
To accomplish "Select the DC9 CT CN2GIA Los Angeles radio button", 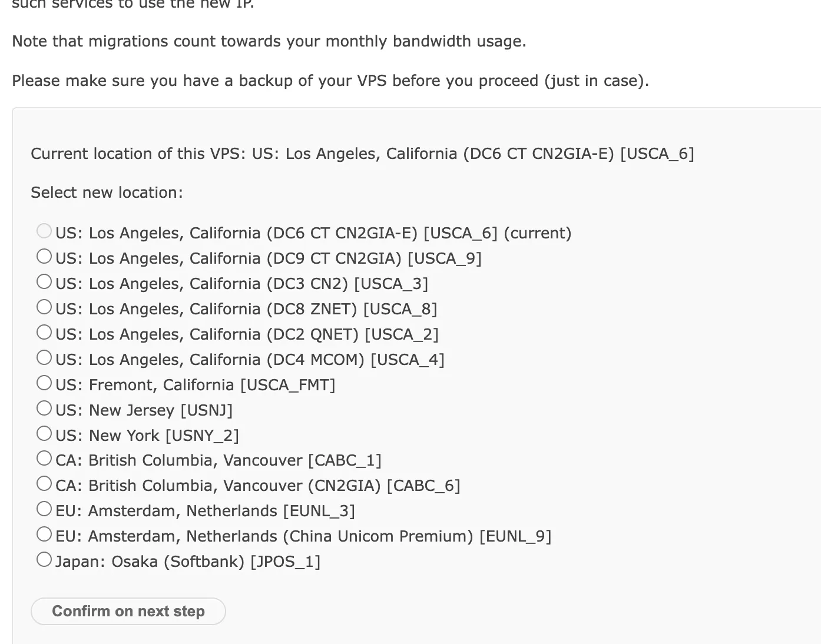I will (x=44, y=257).
